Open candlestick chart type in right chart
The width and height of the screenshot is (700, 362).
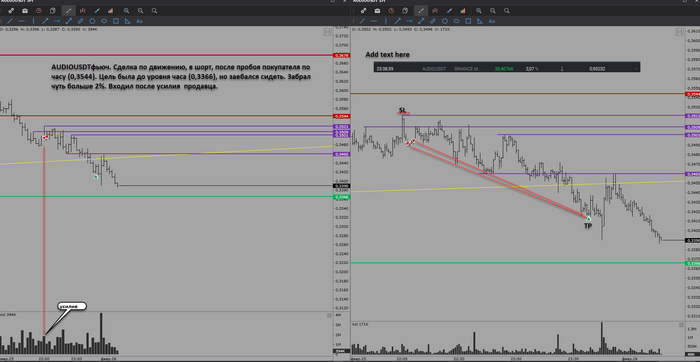pyautogui.click(x=435, y=10)
